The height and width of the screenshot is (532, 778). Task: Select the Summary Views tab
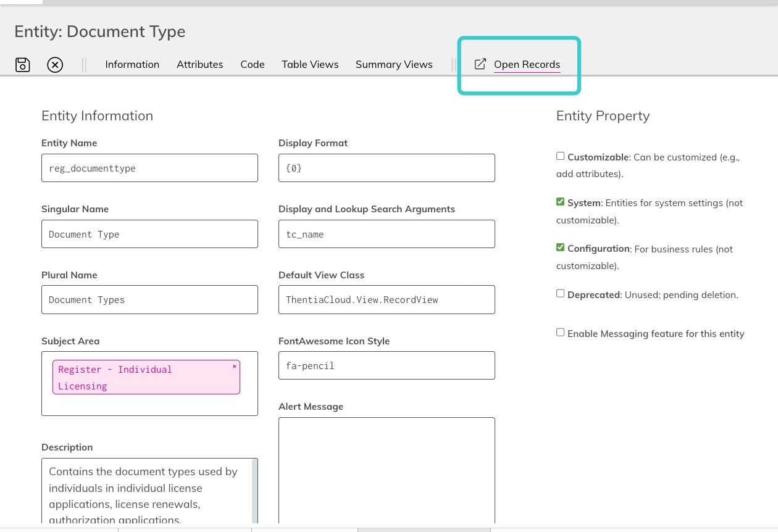[x=394, y=64]
